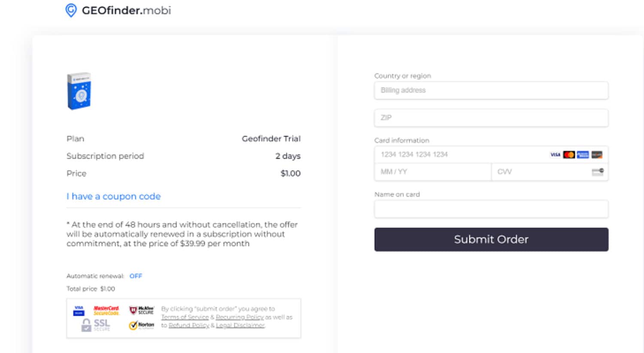Open the Terms of Service link
Screen dimensions: 644x353
coord(185,317)
